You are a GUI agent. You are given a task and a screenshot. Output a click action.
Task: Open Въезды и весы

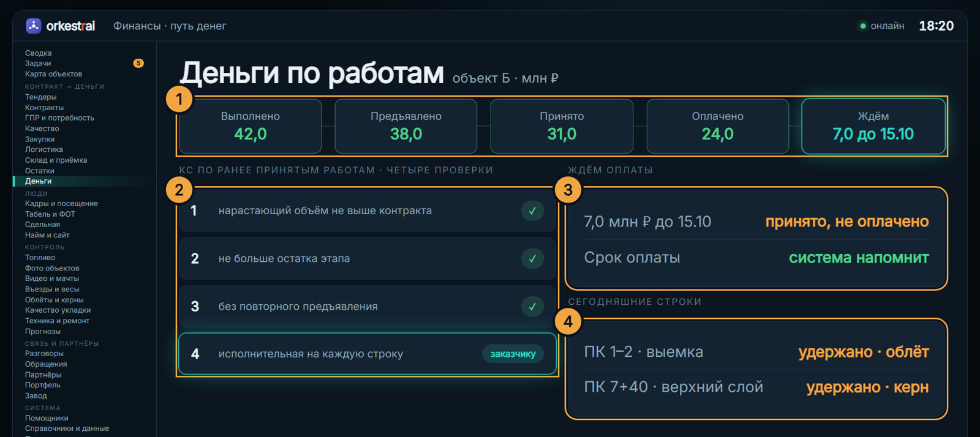point(52,289)
